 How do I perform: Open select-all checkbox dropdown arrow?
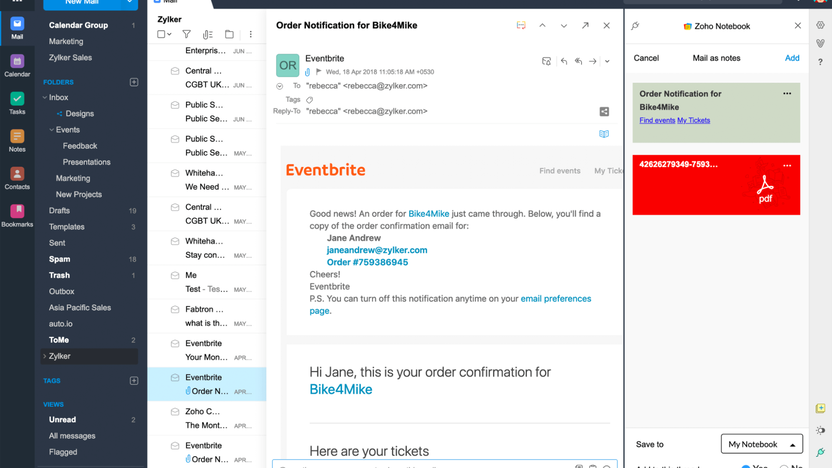coord(169,34)
